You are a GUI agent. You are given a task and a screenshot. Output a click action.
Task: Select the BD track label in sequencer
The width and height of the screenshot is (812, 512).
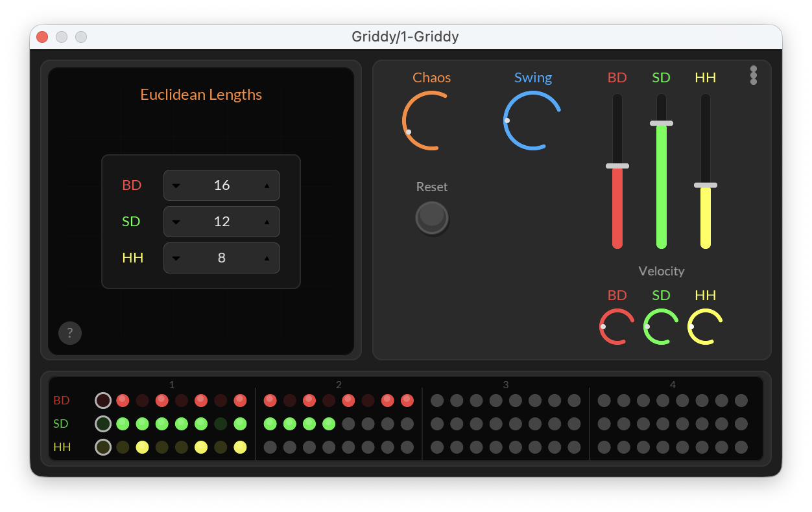61,401
